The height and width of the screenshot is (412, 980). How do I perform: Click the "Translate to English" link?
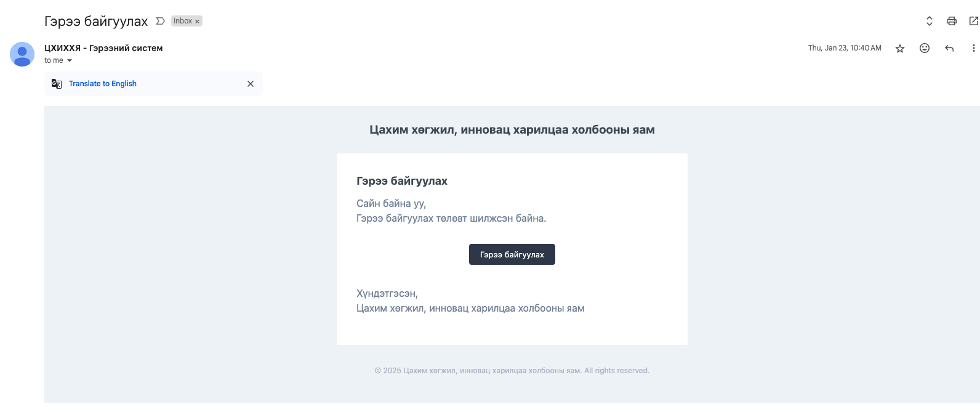pos(102,84)
